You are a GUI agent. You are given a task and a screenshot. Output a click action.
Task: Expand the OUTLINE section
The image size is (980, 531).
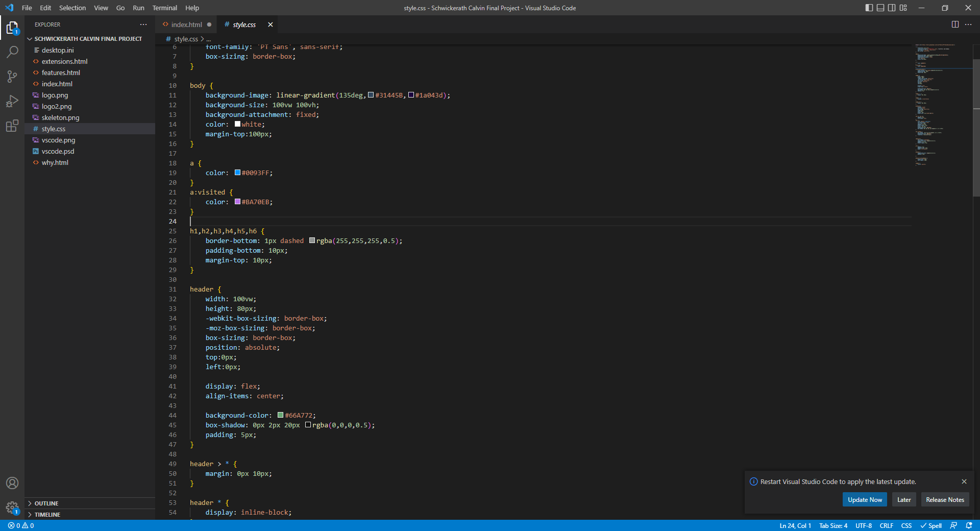(90, 503)
